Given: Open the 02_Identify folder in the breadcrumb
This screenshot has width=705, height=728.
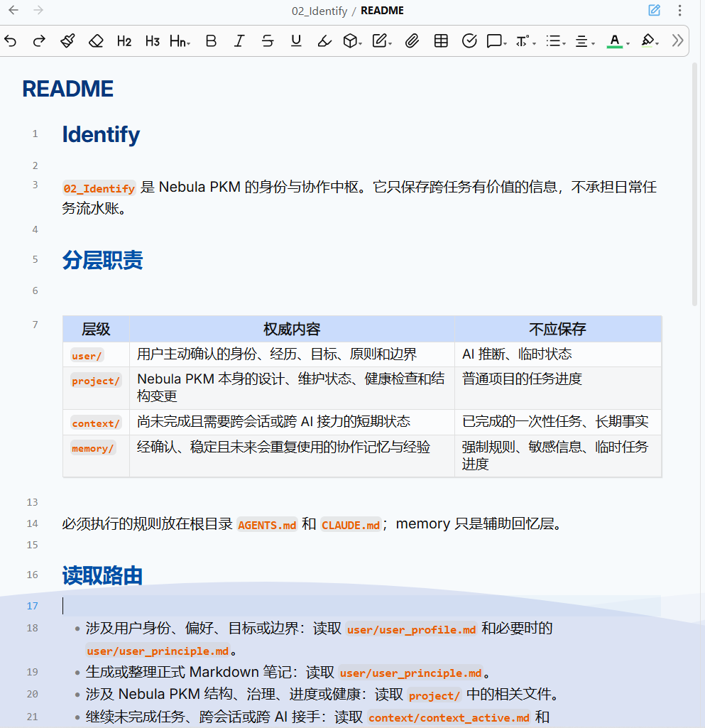Looking at the screenshot, I should (319, 11).
